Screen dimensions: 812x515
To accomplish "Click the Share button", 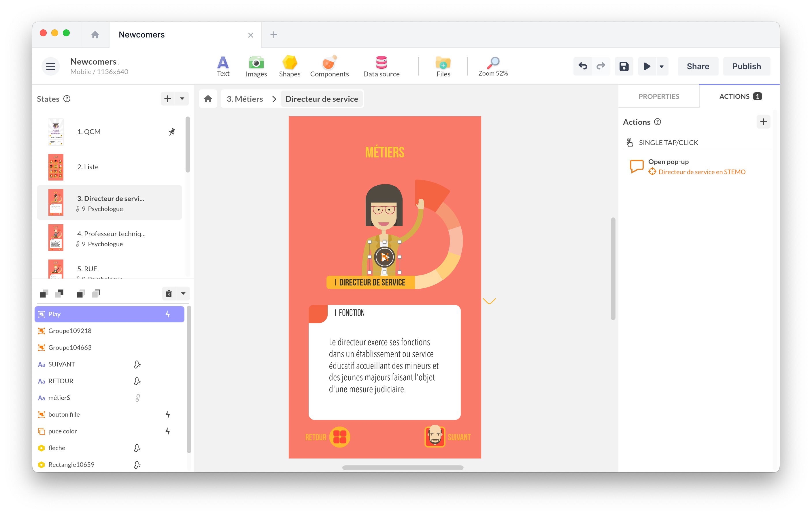I will (698, 66).
